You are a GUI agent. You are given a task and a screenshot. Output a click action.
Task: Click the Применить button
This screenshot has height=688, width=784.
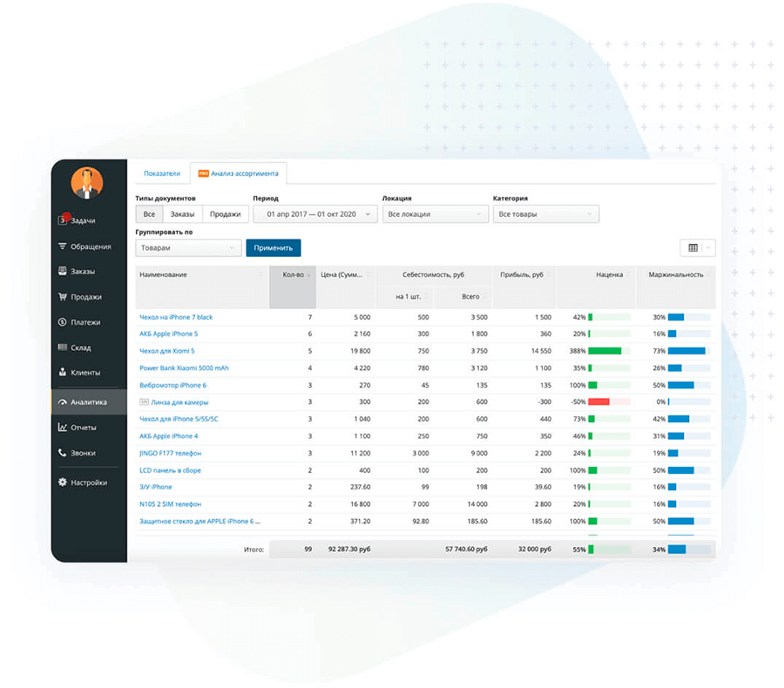[273, 248]
